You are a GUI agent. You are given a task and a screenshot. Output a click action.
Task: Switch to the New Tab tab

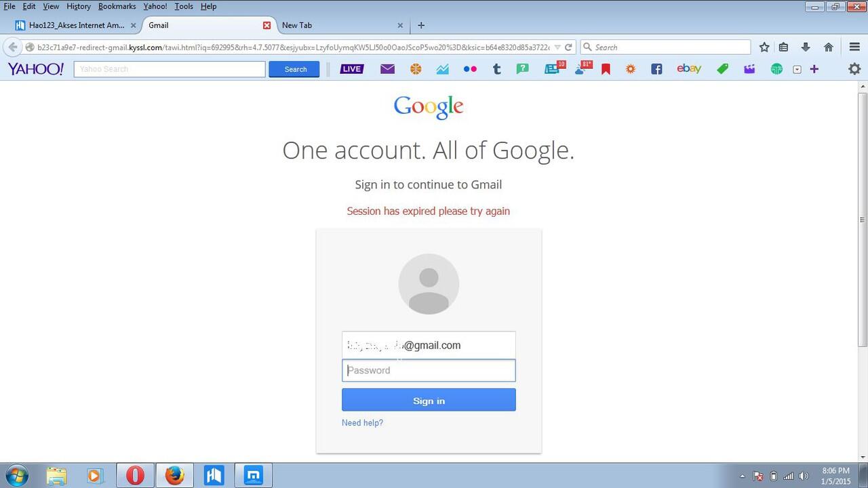click(x=341, y=25)
